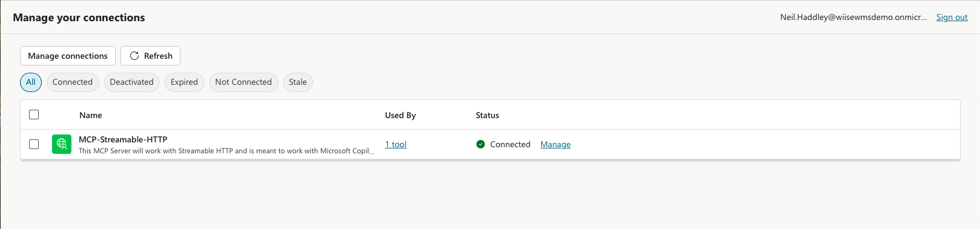Click the green Connected status checkmark icon

tap(481, 144)
